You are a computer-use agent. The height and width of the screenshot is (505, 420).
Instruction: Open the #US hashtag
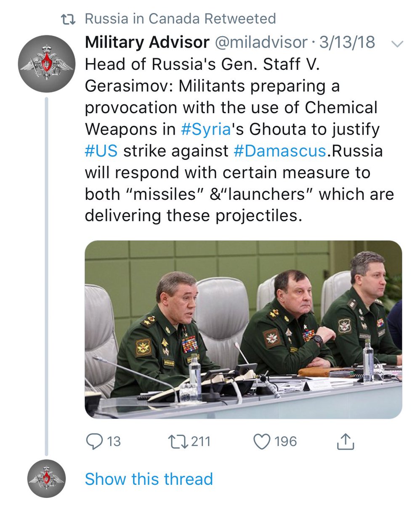[101, 151]
